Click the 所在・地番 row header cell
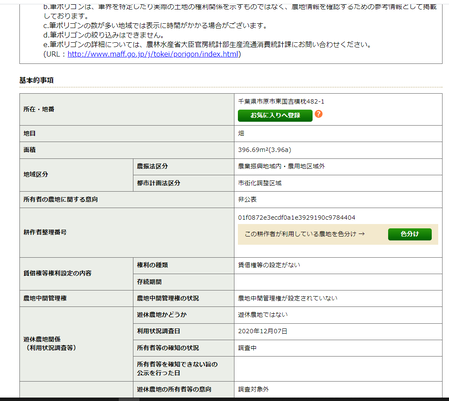Image resolution: width=449 pixels, height=401 pixels. [x=127, y=109]
